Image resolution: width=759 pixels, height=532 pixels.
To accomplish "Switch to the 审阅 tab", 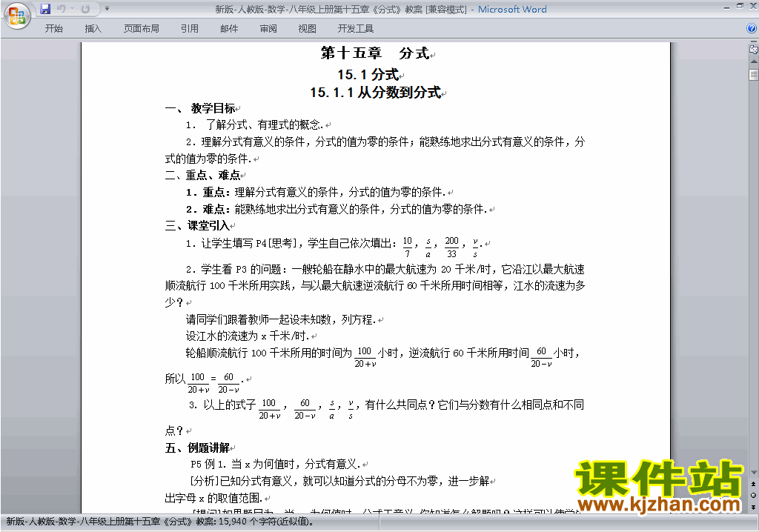I will [268, 29].
